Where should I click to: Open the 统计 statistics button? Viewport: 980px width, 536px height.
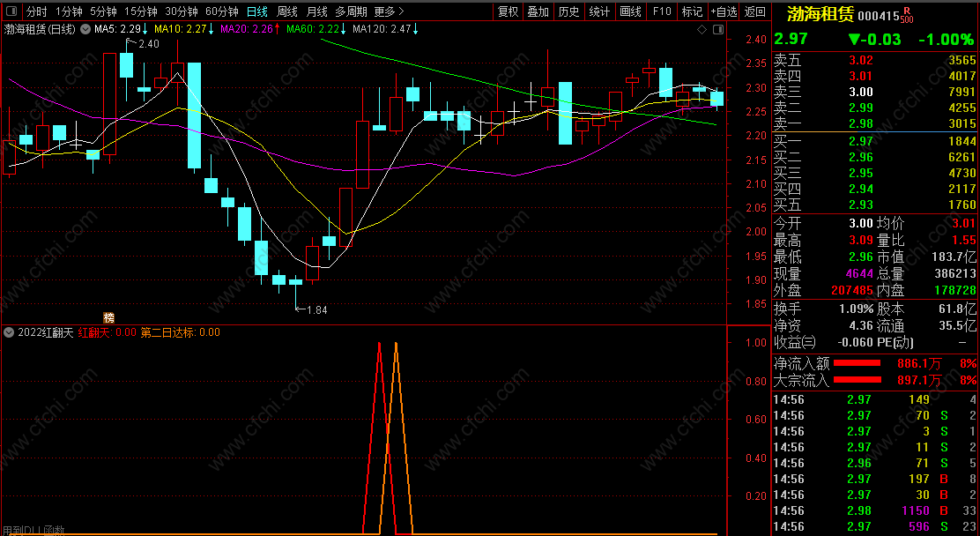pos(599,11)
